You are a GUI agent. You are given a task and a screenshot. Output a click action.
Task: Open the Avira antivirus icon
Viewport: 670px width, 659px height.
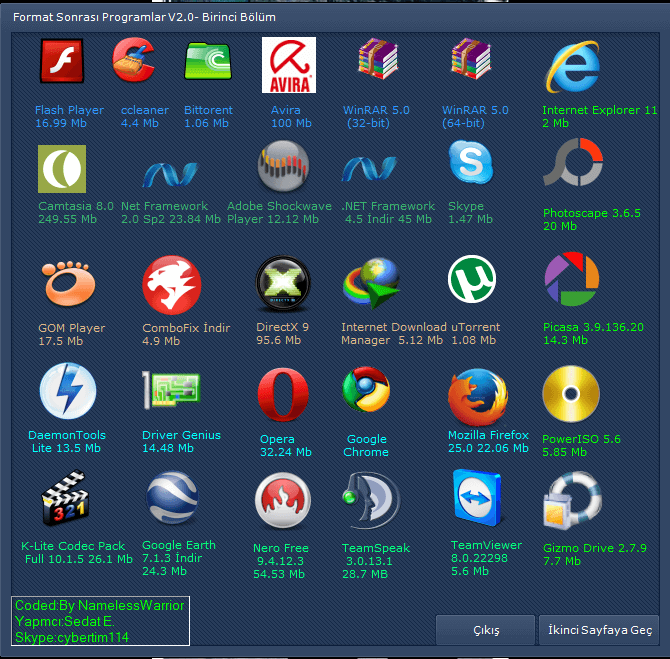[x=288, y=65]
